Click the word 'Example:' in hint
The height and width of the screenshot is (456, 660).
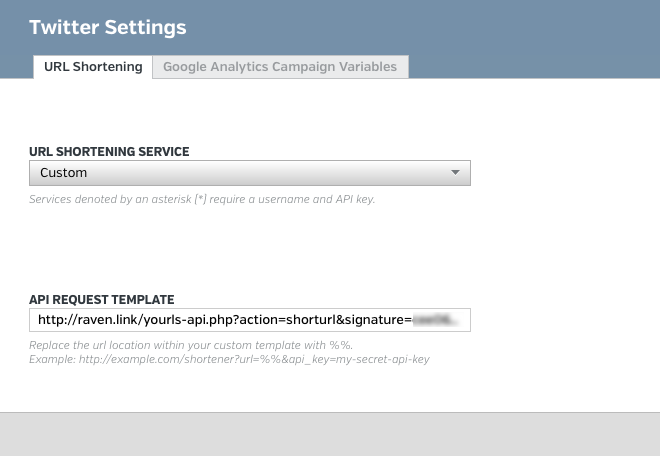pyautogui.click(x=52, y=360)
